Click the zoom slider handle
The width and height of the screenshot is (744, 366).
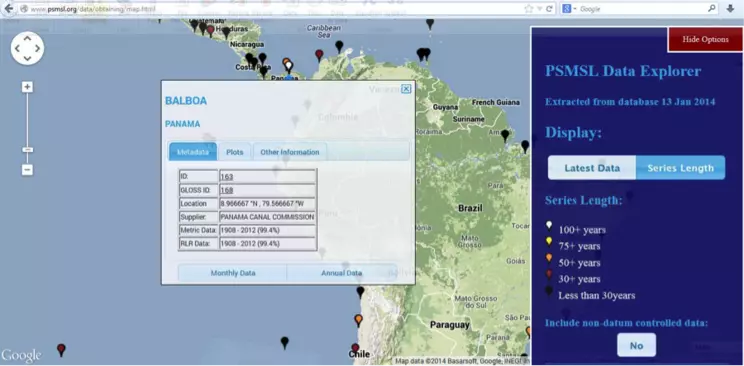(x=28, y=150)
